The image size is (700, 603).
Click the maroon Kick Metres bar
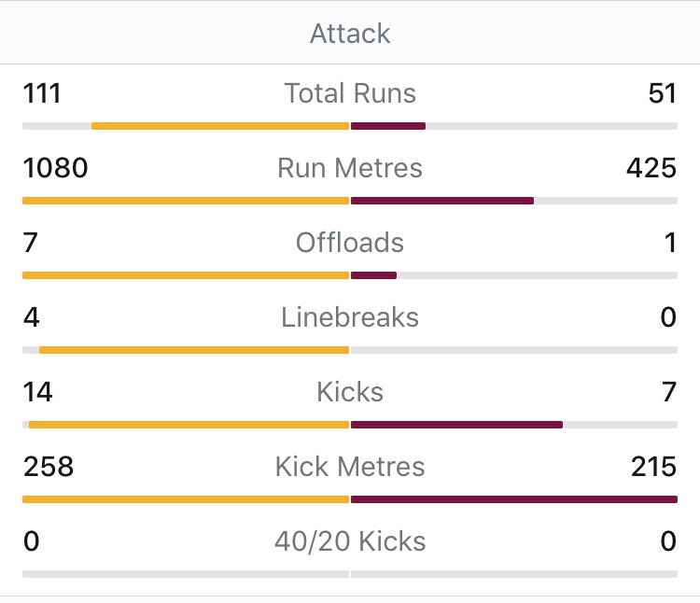513,499
